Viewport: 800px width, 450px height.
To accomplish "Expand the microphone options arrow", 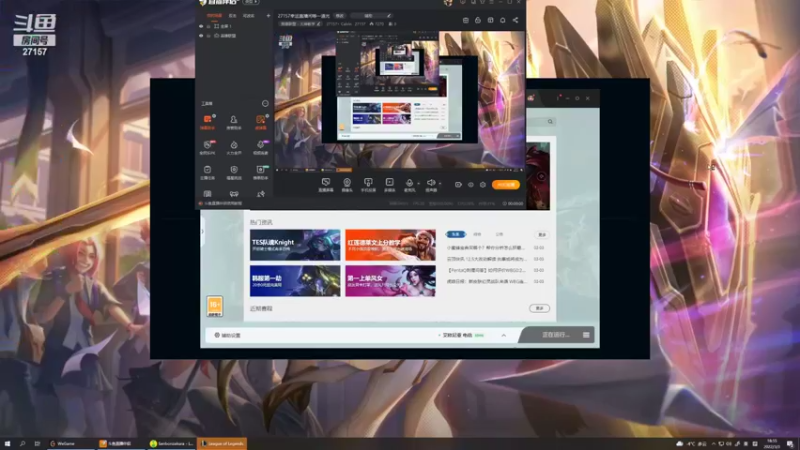I will pyautogui.click(x=418, y=183).
